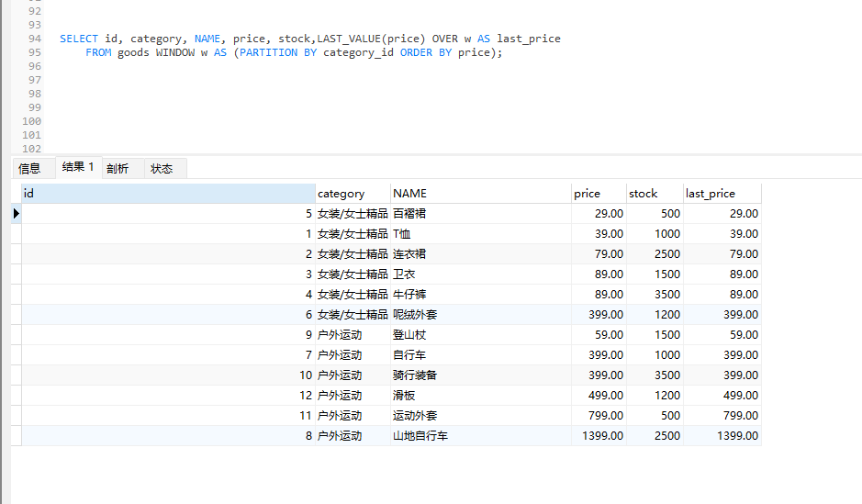Click id cell 9 in 登山杖 row

(168, 335)
